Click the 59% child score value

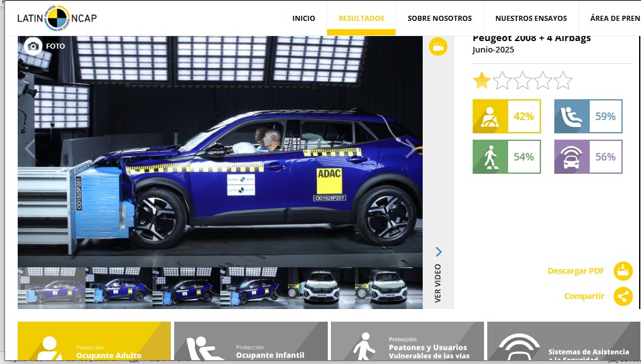tap(606, 116)
